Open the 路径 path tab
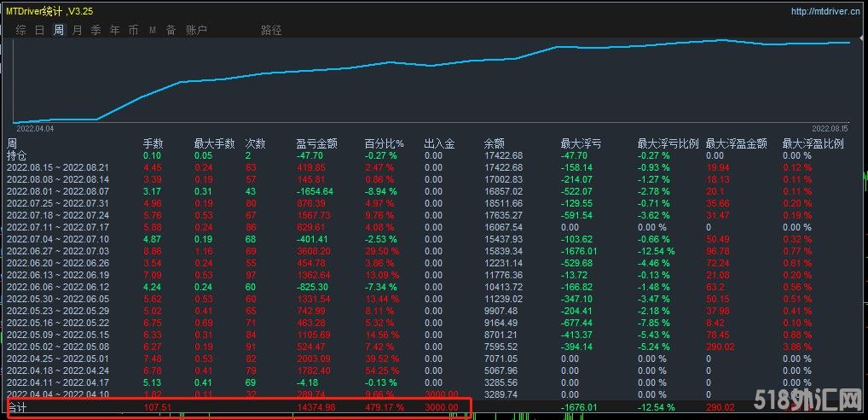868x420 pixels. [271, 30]
